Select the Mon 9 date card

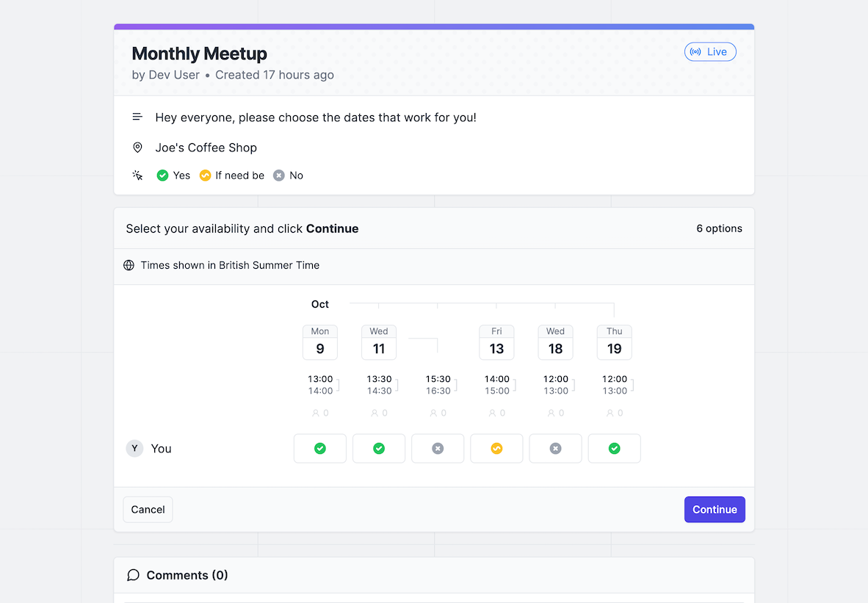[320, 342]
